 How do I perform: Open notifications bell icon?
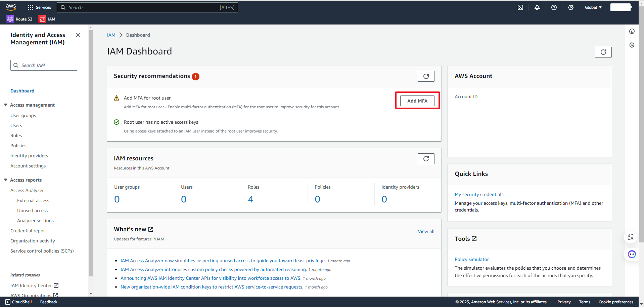click(537, 7)
